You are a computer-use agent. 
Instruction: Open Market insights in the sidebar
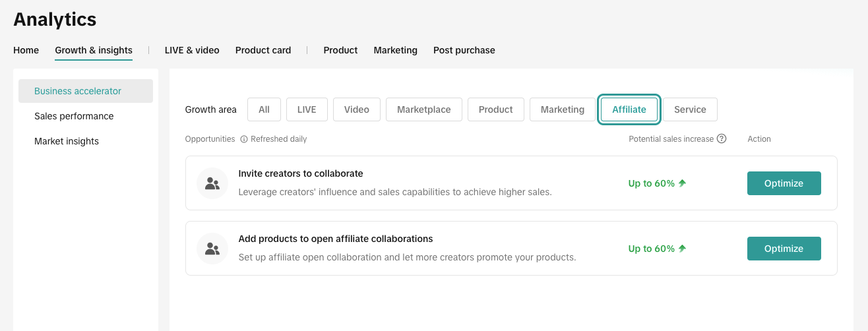click(67, 141)
